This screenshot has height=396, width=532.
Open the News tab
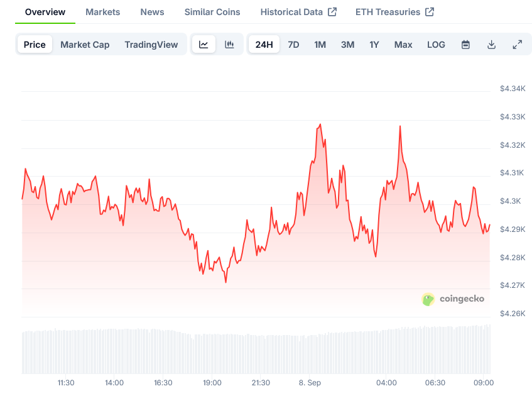(x=152, y=12)
